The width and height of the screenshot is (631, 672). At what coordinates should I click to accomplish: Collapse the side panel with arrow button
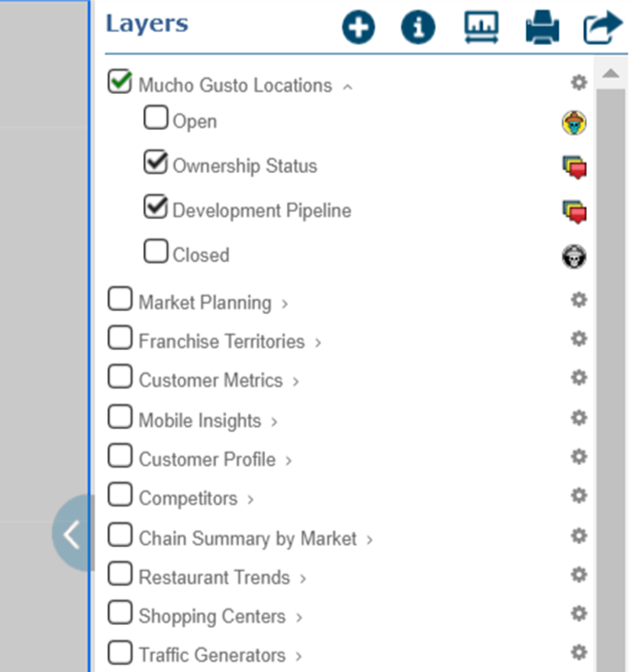pos(73,534)
